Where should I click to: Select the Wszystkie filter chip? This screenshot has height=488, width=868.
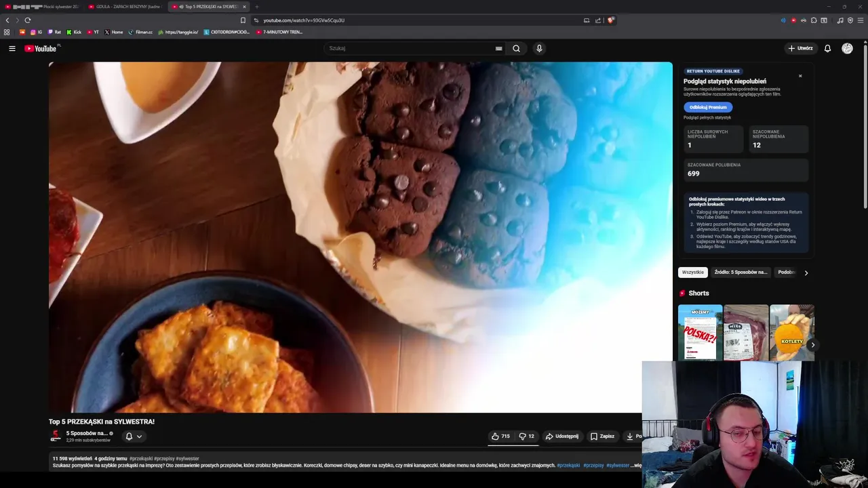point(693,272)
